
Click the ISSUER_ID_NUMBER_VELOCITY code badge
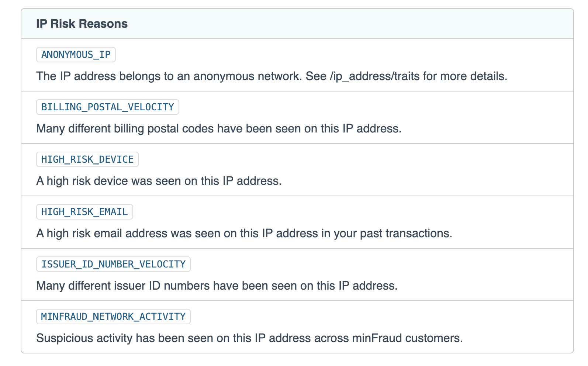pos(113,264)
